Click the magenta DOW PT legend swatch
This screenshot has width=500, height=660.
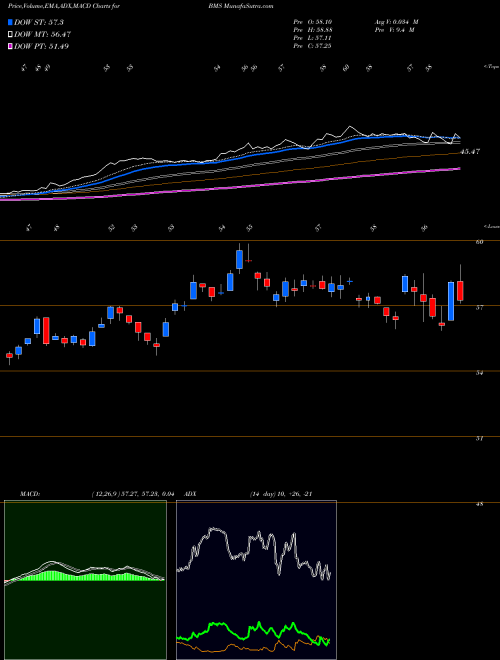(x=10, y=46)
